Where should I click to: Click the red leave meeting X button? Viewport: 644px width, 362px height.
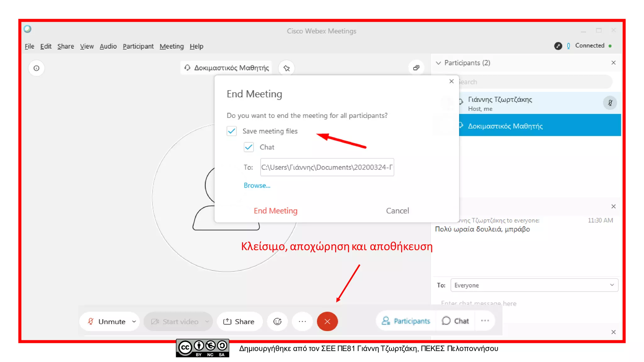[327, 321]
